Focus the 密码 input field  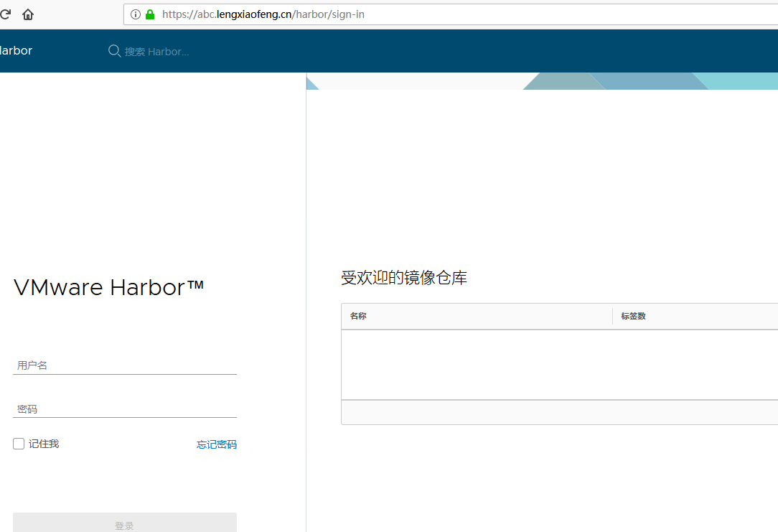click(x=125, y=409)
